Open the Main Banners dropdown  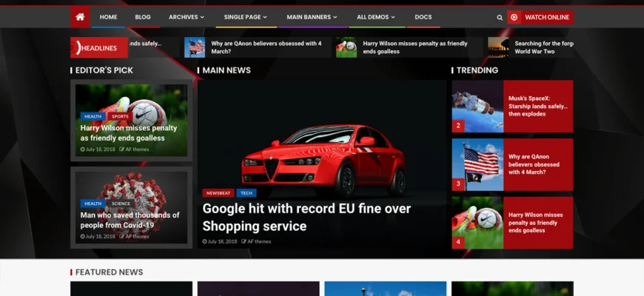point(312,17)
